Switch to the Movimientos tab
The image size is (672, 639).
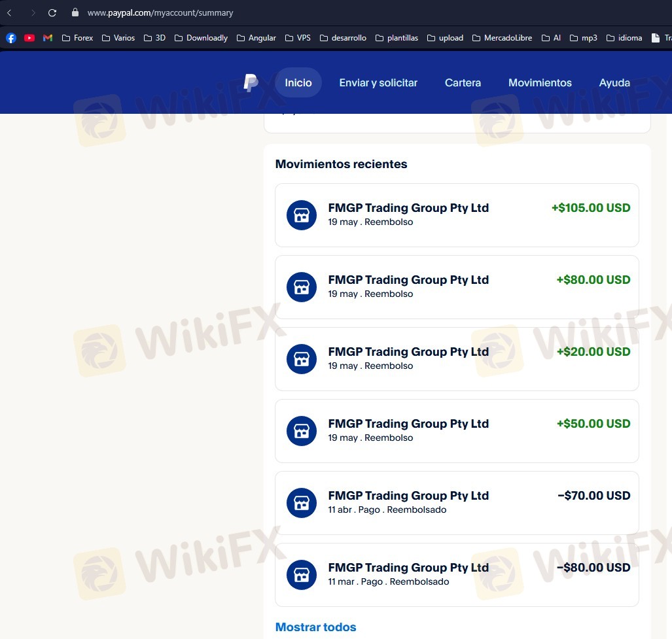[x=540, y=82]
